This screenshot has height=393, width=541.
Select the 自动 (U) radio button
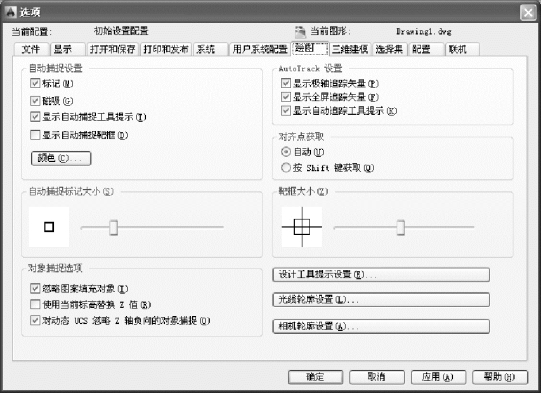(286, 151)
